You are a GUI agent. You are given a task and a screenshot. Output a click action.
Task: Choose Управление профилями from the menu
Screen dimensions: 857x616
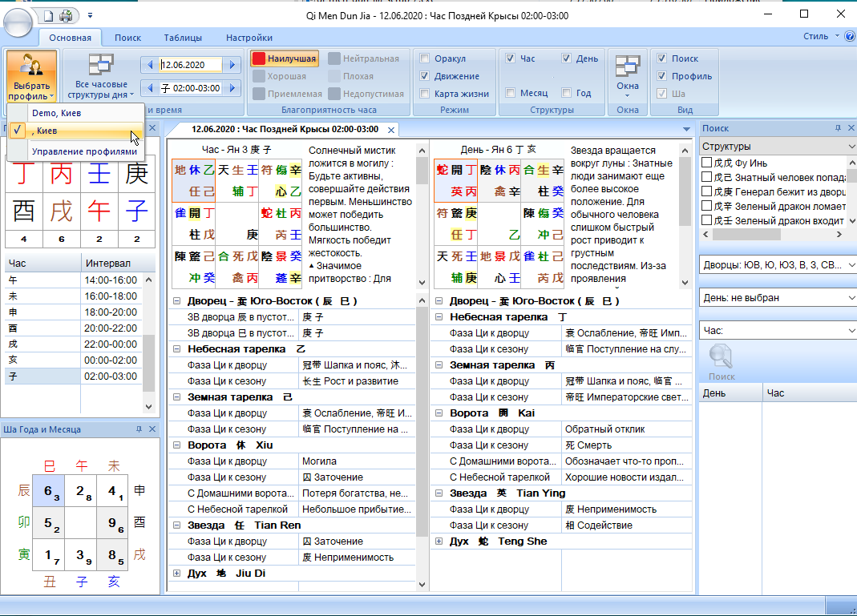tap(76, 151)
